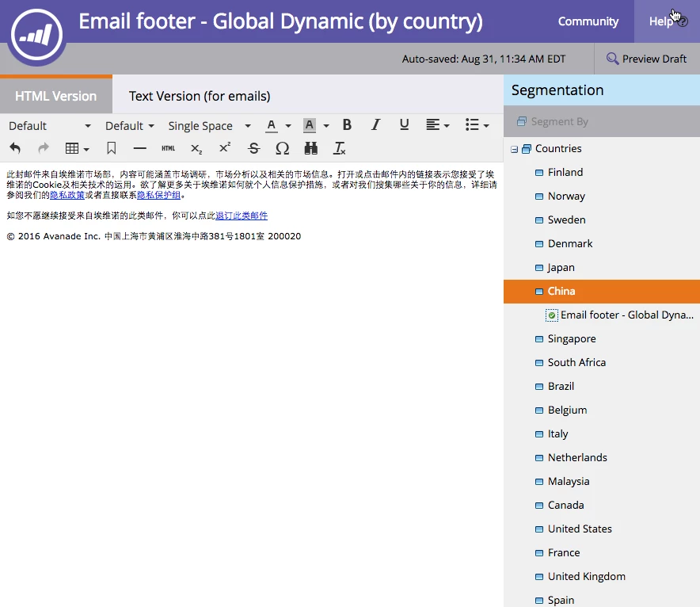The width and height of the screenshot is (700, 607).
Task: Click the Redo arrow icon
Action: (44, 148)
